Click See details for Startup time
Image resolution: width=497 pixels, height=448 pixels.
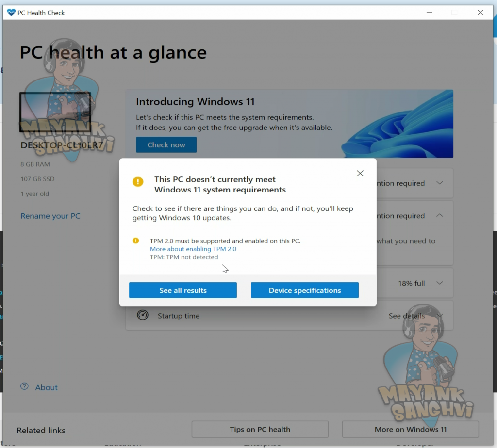406,316
